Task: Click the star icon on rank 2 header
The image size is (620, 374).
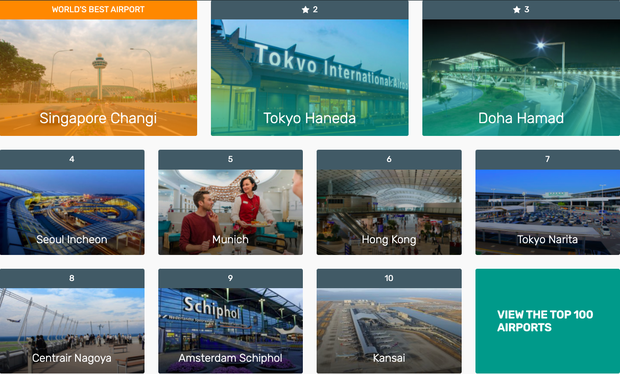Action: [305, 9]
